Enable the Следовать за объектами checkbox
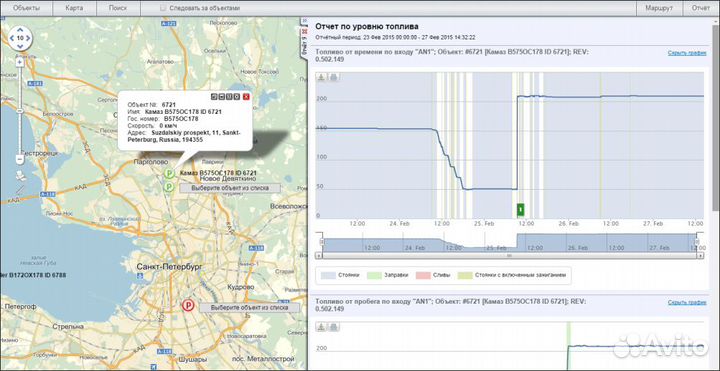The height and width of the screenshot is (371, 720). coord(163,8)
